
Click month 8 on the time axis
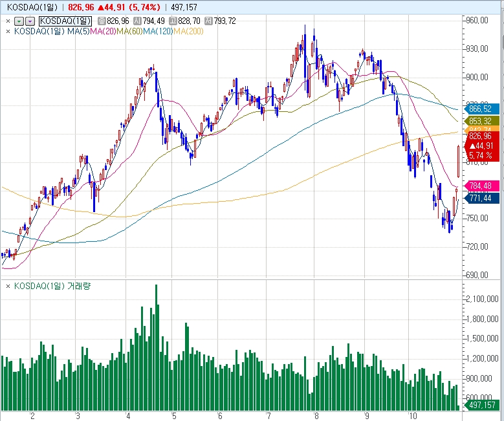pos(316,416)
